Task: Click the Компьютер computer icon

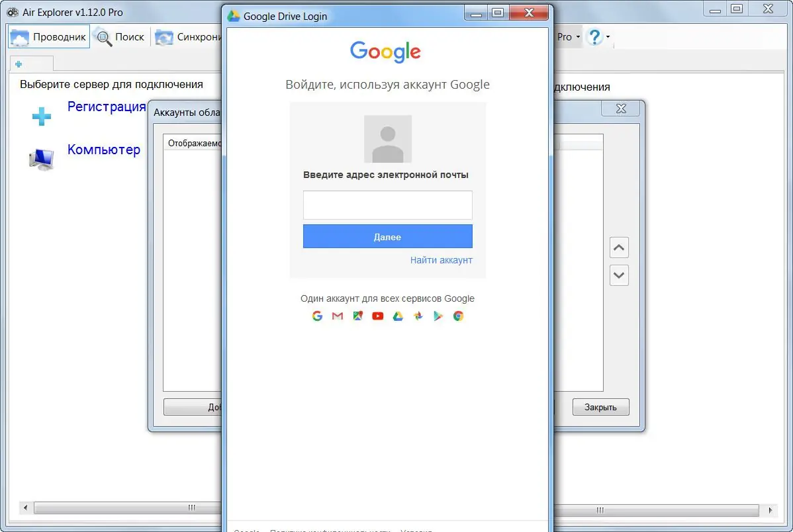Action: [42, 160]
